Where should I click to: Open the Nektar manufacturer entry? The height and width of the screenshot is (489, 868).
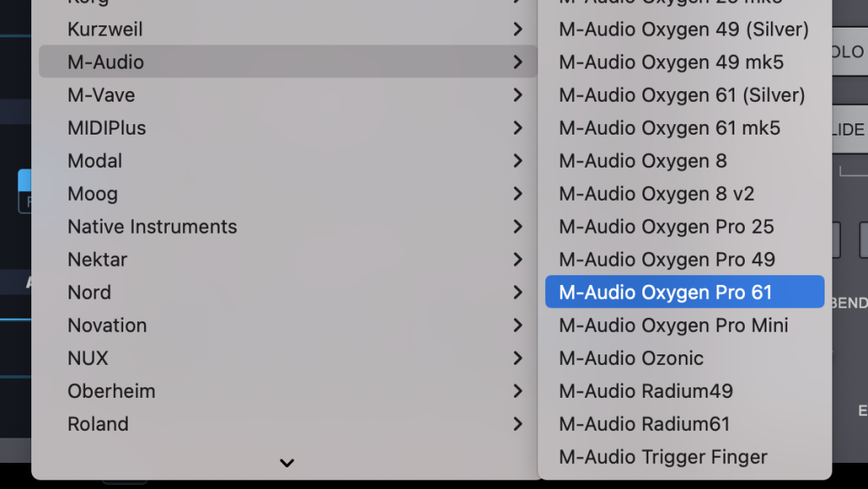click(x=97, y=259)
